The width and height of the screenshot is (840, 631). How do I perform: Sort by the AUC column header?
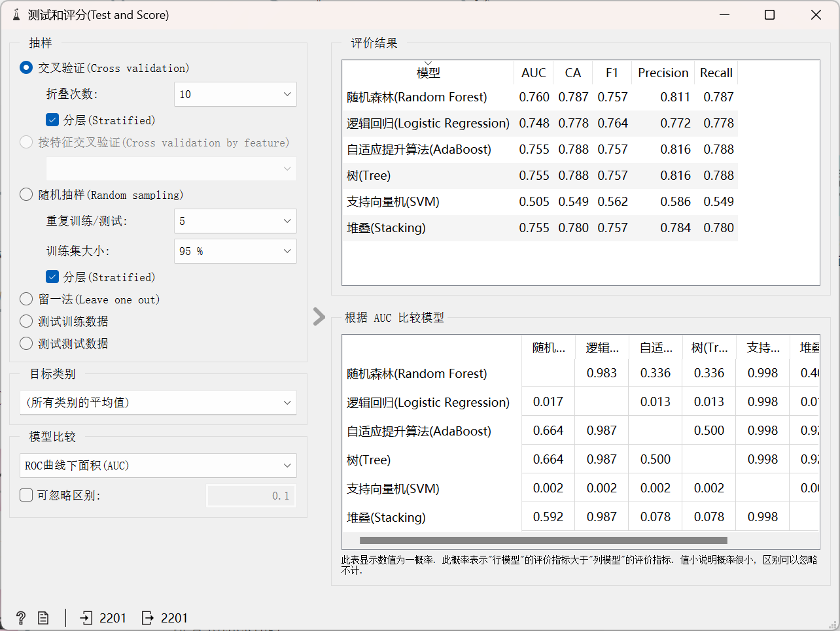pyautogui.click(x=534, y=73)
